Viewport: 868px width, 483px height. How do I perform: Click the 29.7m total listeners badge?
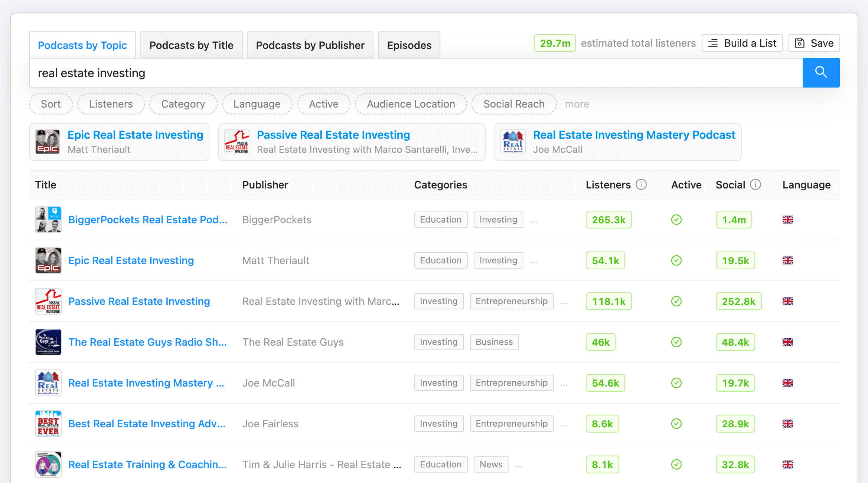point(555,43)
